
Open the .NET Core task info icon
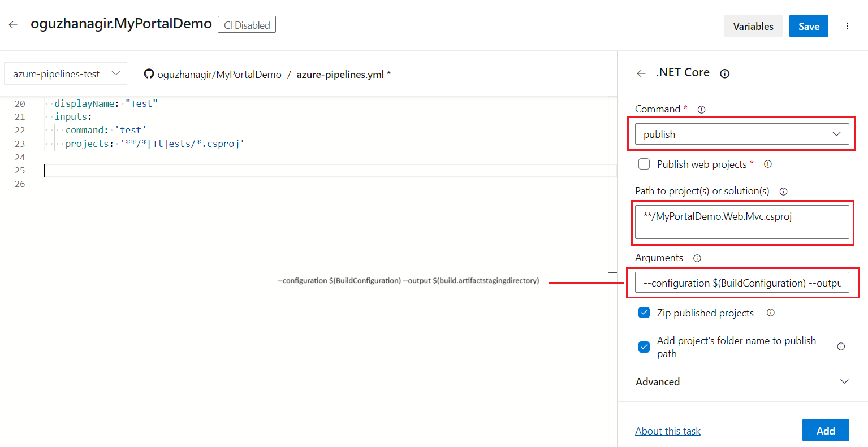724,73
